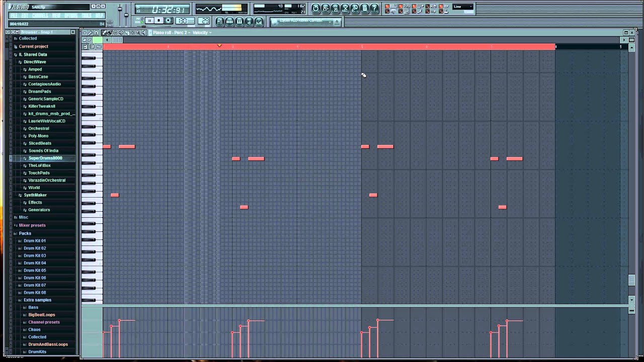644x362 pixels.
Task: Open the project info shortcut icon
Action: [x=365, y=8]
